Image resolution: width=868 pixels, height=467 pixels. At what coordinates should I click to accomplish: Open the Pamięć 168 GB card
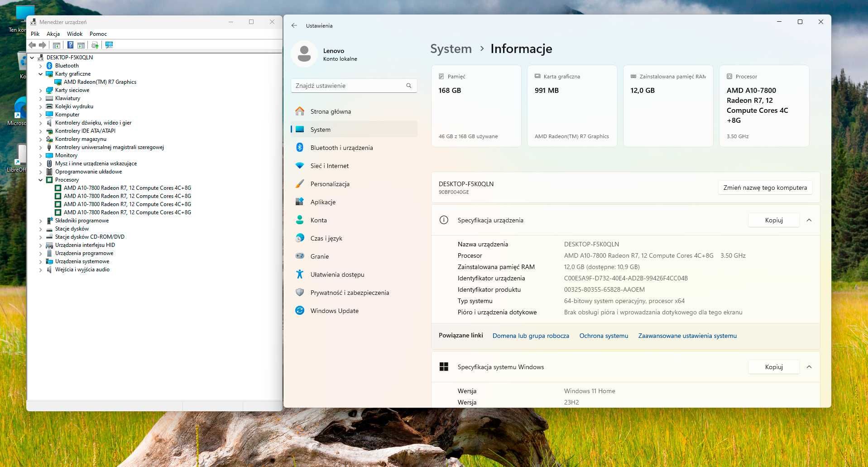click(x=476, y=106)
